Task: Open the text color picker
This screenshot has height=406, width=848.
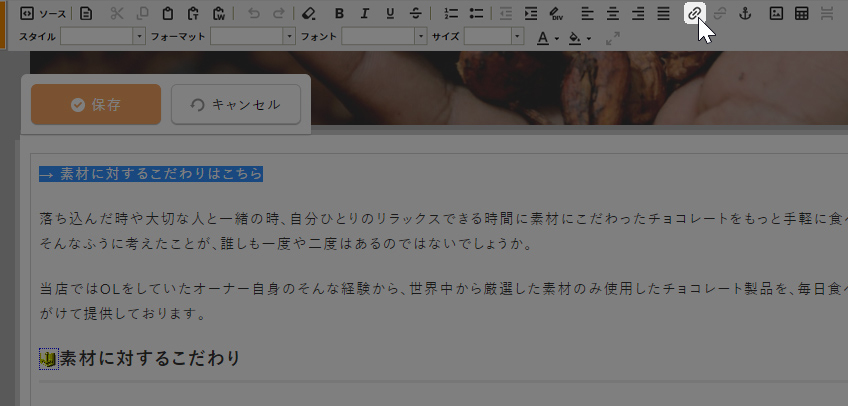Action: pyautogui.click(x=546, y=38)
